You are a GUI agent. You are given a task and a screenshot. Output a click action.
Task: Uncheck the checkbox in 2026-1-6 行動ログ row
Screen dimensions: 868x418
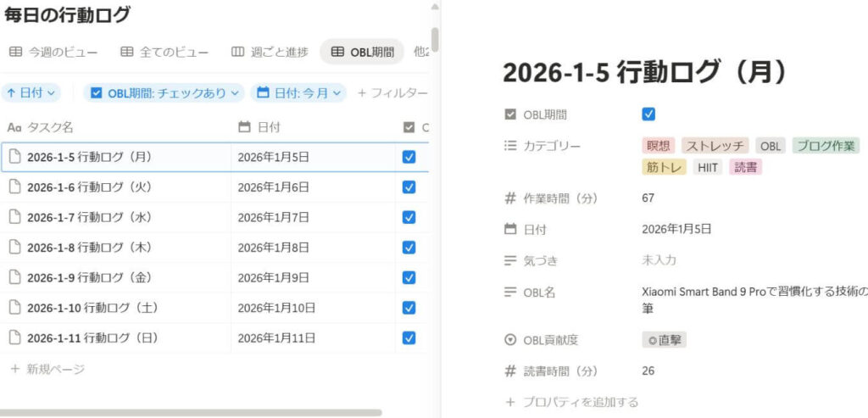point(409,187)
